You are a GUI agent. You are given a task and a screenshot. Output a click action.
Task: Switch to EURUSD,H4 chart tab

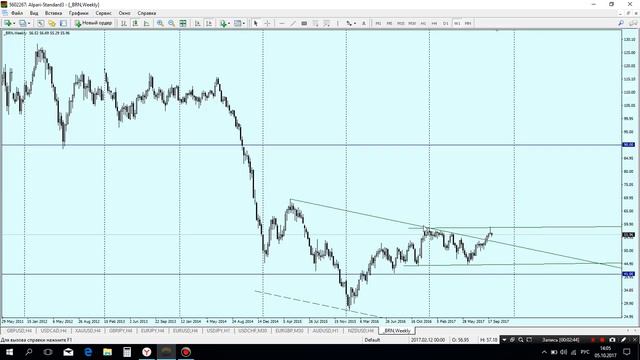coord(185,331)
